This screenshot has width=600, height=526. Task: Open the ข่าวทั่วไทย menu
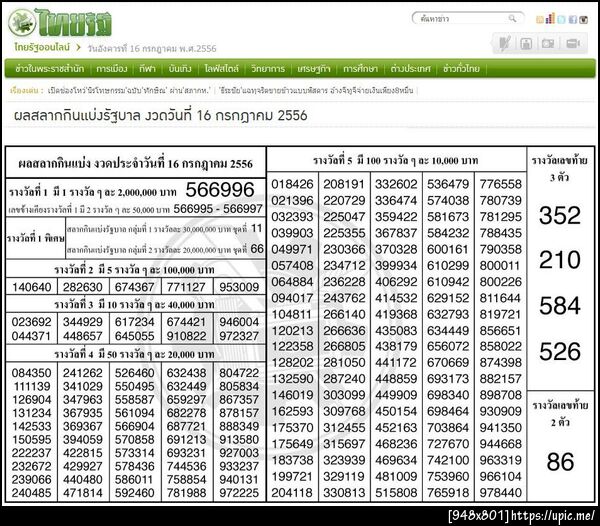click(461, 69)
